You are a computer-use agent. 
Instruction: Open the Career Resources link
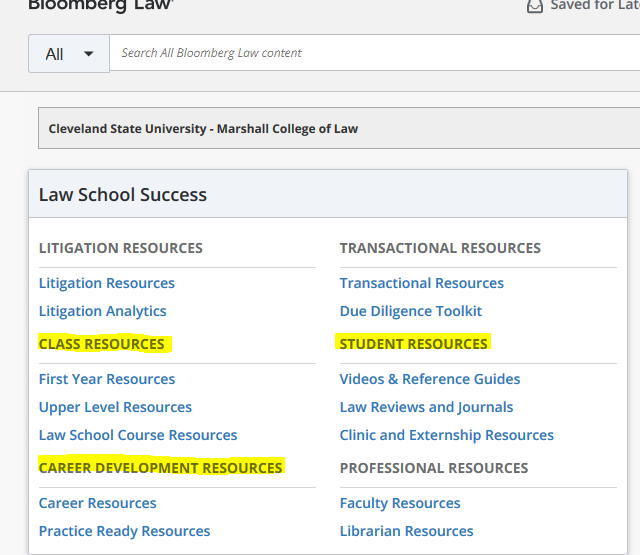[x=98, y=503]
